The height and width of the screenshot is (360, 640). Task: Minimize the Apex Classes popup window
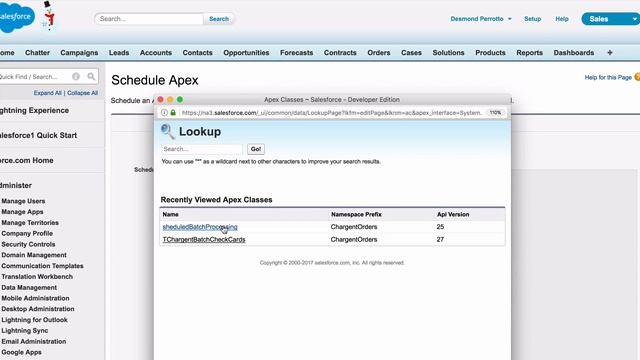tap(170, 100)
